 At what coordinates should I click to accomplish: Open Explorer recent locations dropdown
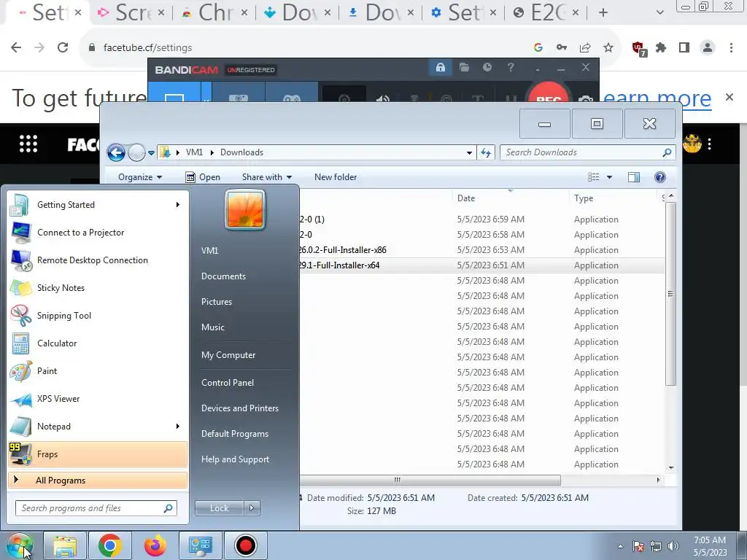[151, 153]
